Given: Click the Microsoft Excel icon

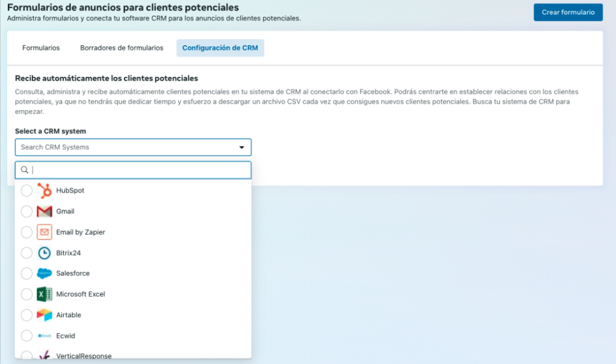Looking at the screenshot, I should pyautogui.click(x=45, y=294).
